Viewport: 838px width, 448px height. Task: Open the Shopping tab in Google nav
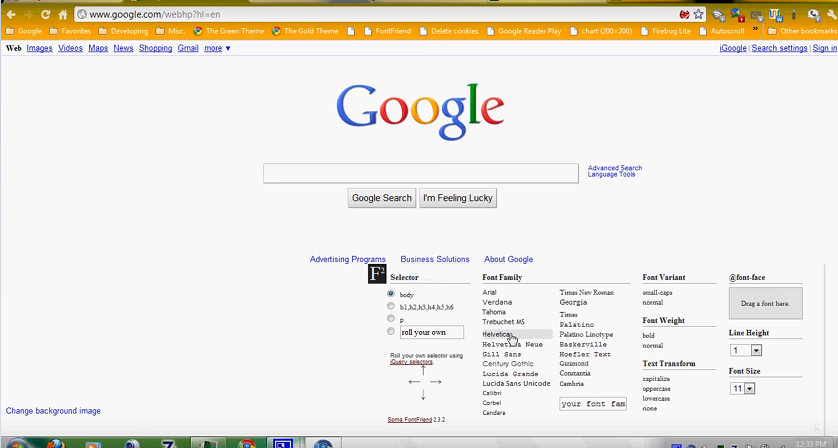[x=156, y=48]
